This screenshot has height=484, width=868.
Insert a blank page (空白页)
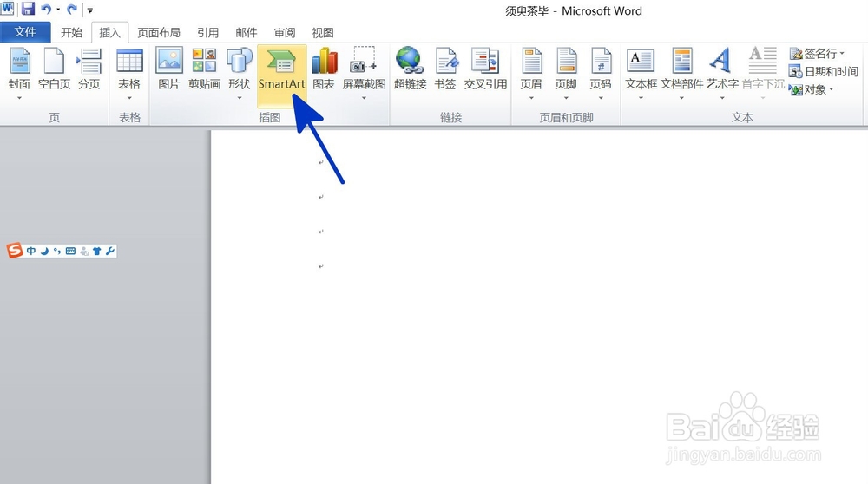click(54, 69)
